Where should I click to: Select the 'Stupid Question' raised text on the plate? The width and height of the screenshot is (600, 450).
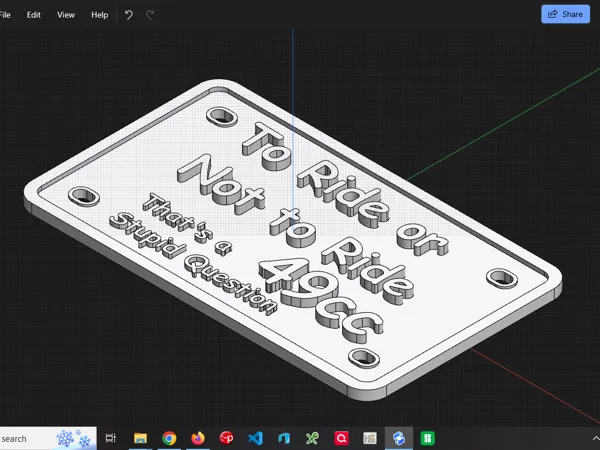(193, 264)
